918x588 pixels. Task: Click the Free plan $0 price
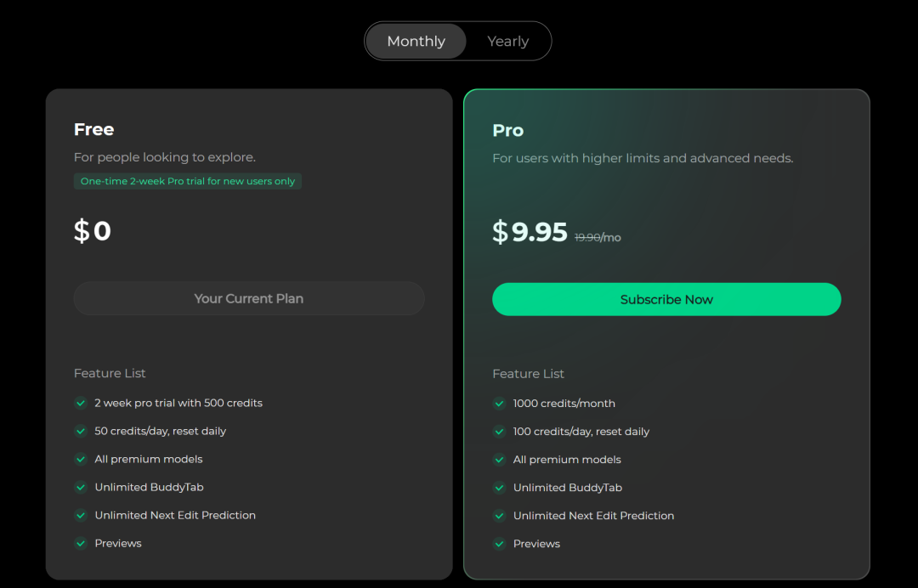(93, 230)
